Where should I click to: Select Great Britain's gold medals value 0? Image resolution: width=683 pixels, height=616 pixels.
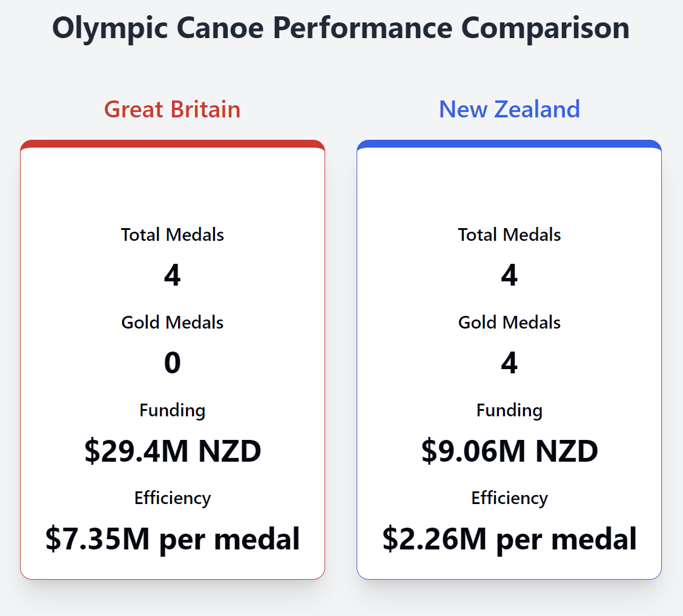tap(172, 364)
